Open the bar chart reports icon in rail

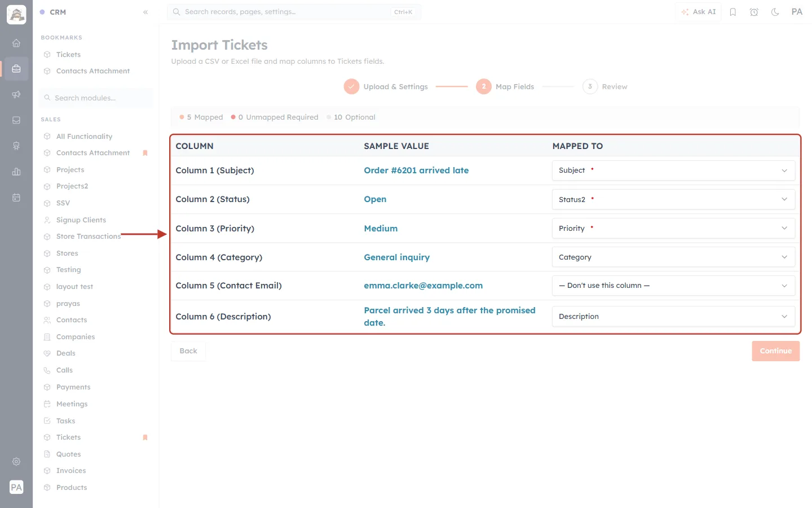click(x=16, y=172)
